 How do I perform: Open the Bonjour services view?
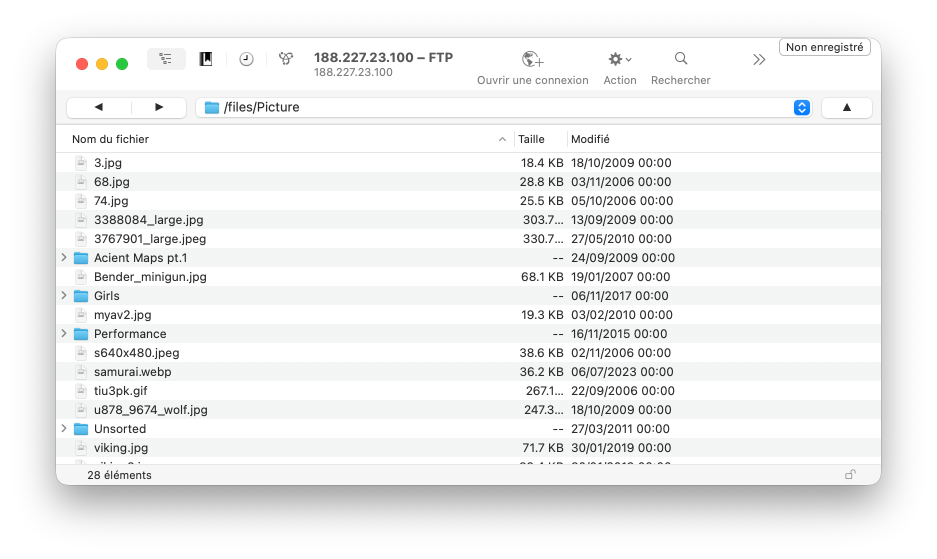click(x=286, y=59)
